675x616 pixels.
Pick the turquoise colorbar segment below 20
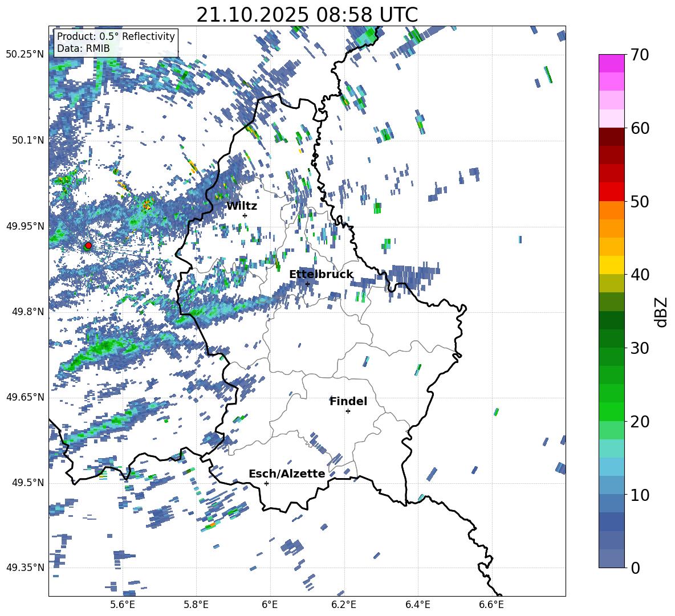(612, 448)
